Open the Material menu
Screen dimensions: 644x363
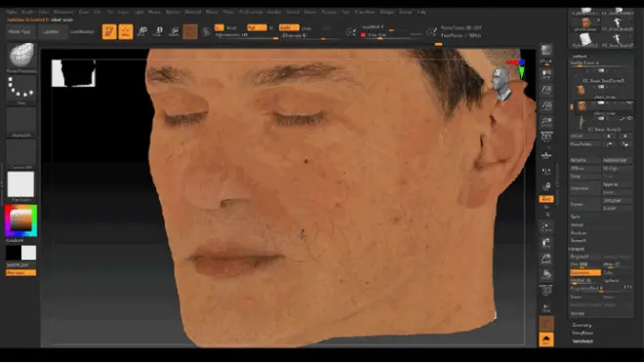[192, 12]
